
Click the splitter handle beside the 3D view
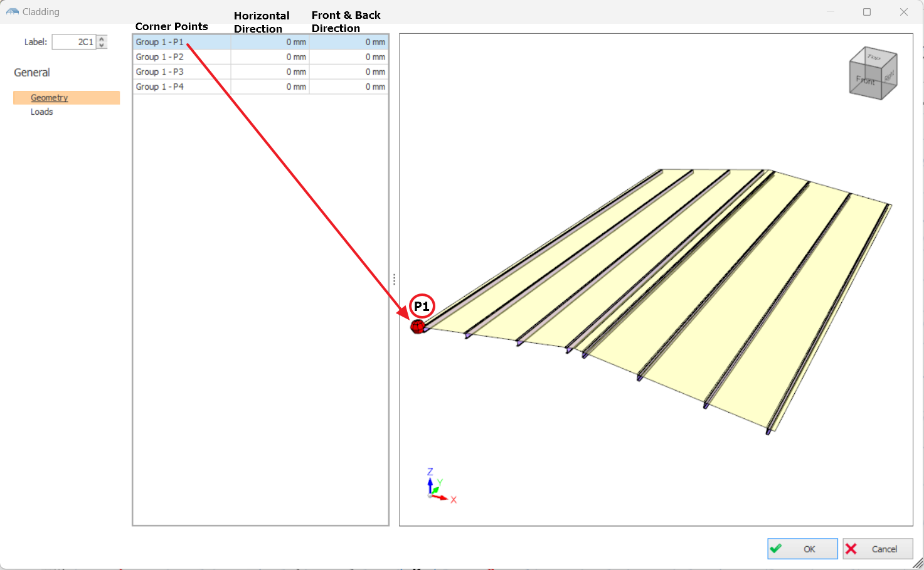tap(394, 280)
